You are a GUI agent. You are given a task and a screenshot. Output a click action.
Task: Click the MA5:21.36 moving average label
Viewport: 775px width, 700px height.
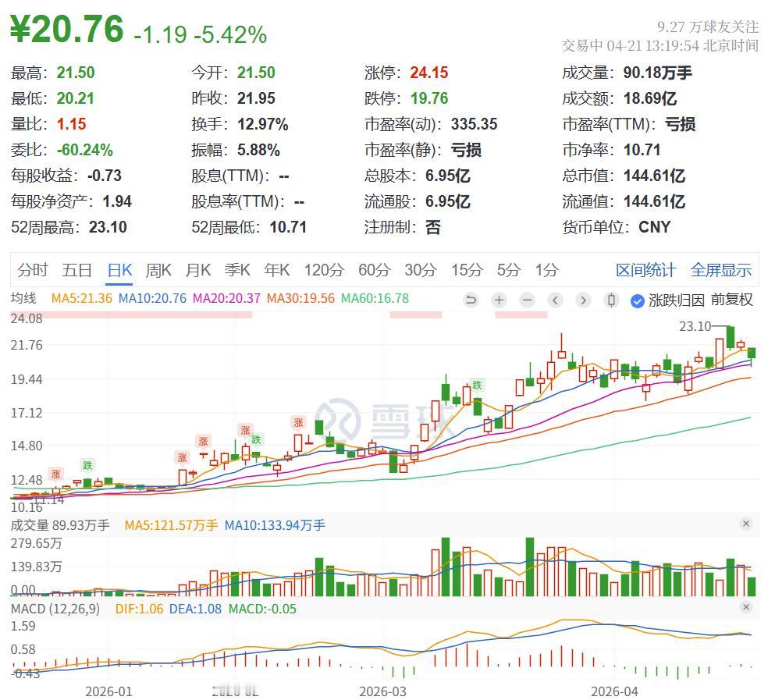pos(81,299)
